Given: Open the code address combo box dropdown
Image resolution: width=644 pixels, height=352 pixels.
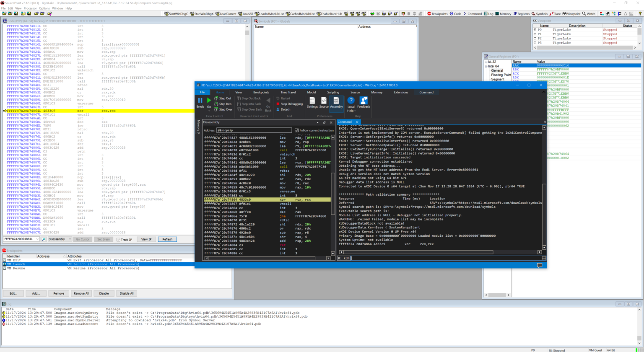Looking at the screenshot, I should pos(37,239).
